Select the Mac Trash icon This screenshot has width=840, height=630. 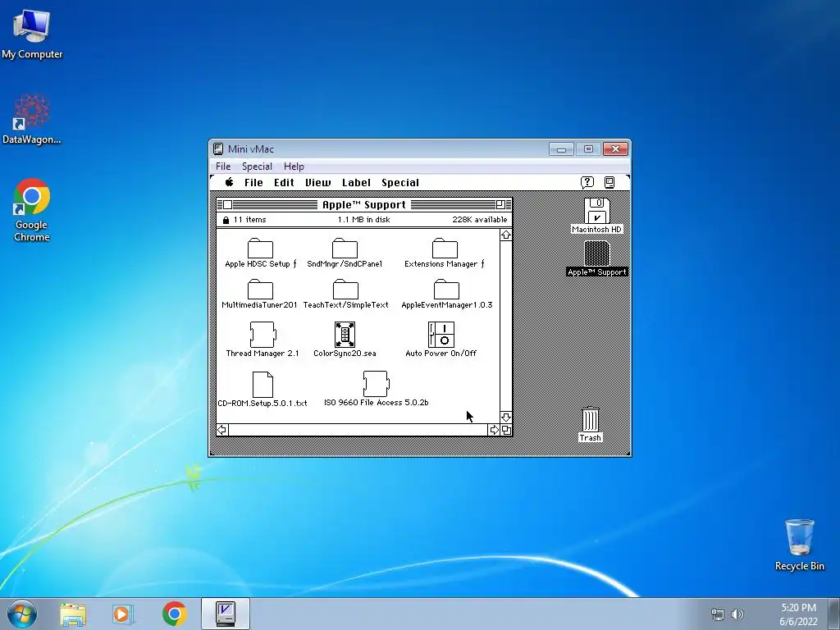591,419
